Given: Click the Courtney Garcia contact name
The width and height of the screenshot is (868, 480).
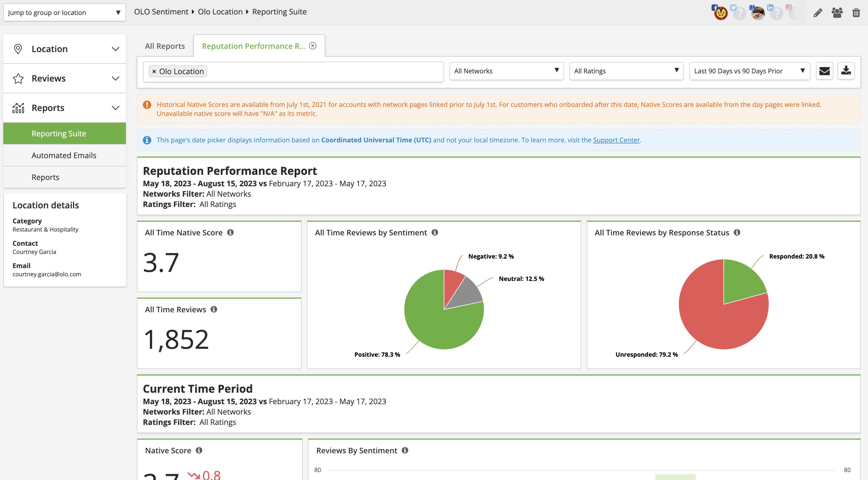Looking at the screenshot, I should pyautogui.click(x=34, y=252).
